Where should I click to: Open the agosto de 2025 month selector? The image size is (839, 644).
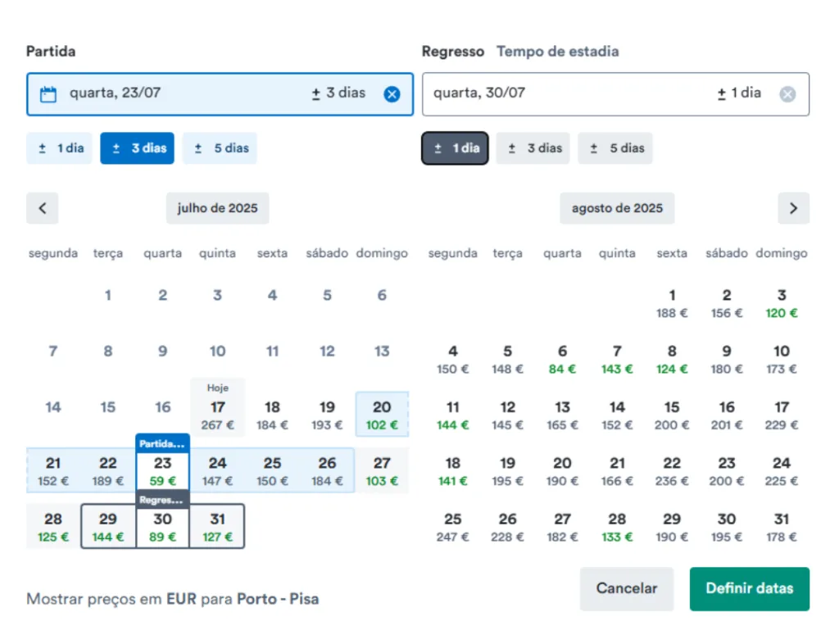click(x=617, y=208)
